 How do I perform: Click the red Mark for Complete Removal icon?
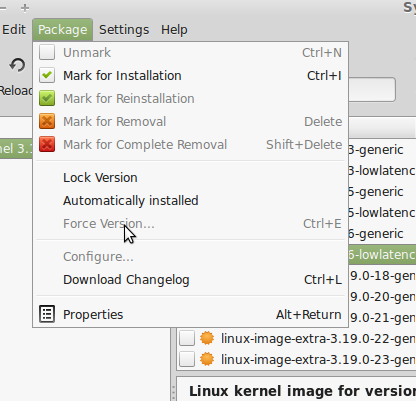click(47, 145)
